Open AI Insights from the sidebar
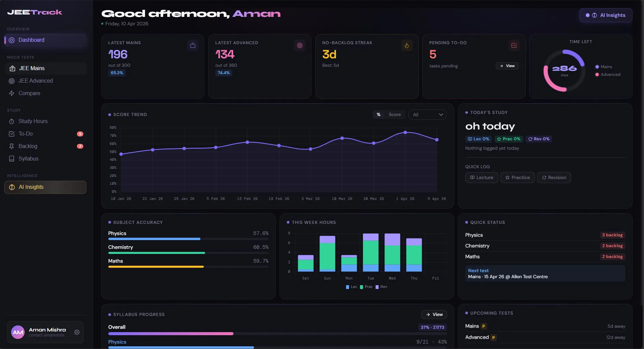644x349 pixels. tap(46, 187)
